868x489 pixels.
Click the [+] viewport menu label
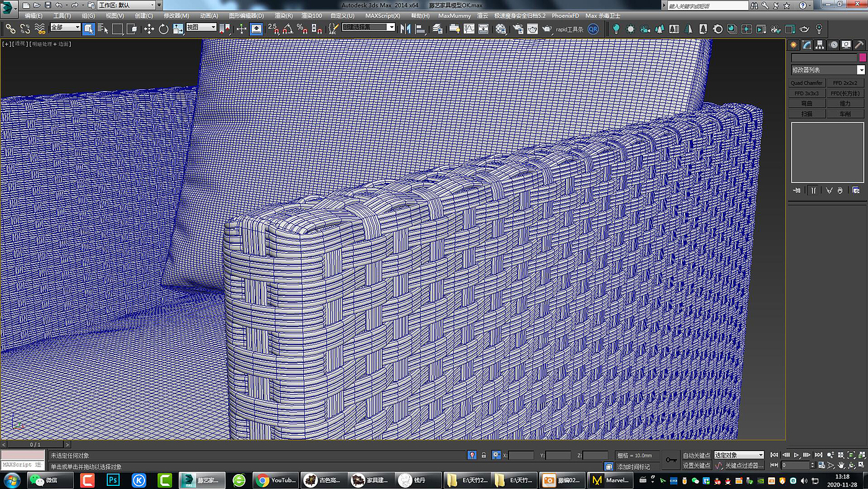[x=7, y=44]
